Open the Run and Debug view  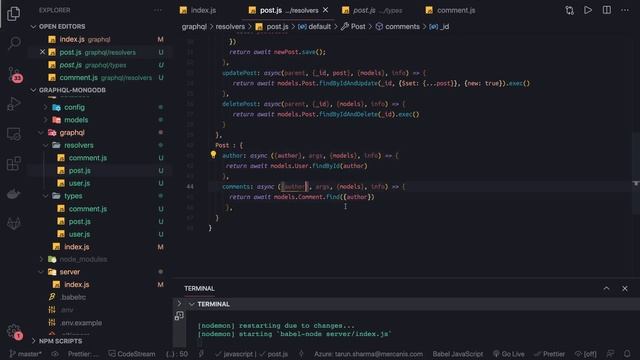coord(14,104)
